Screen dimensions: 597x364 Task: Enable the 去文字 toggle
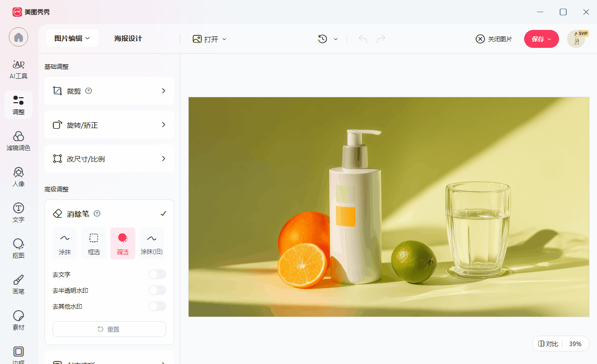[157, 274]
